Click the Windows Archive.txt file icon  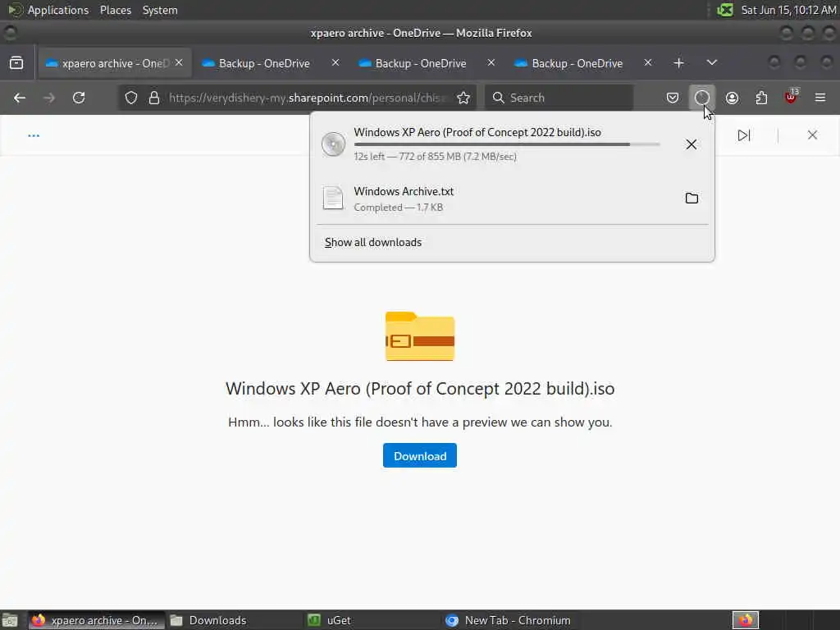click(333, 199)
